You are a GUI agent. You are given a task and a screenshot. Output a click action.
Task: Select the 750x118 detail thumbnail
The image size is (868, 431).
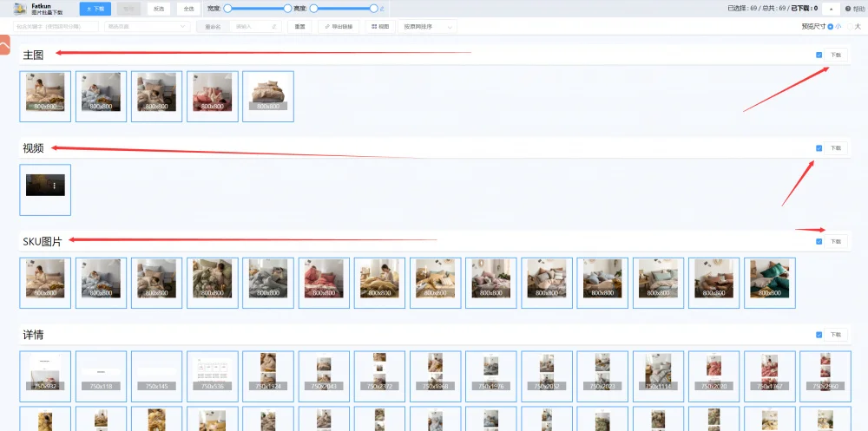(x=101, y=376)
